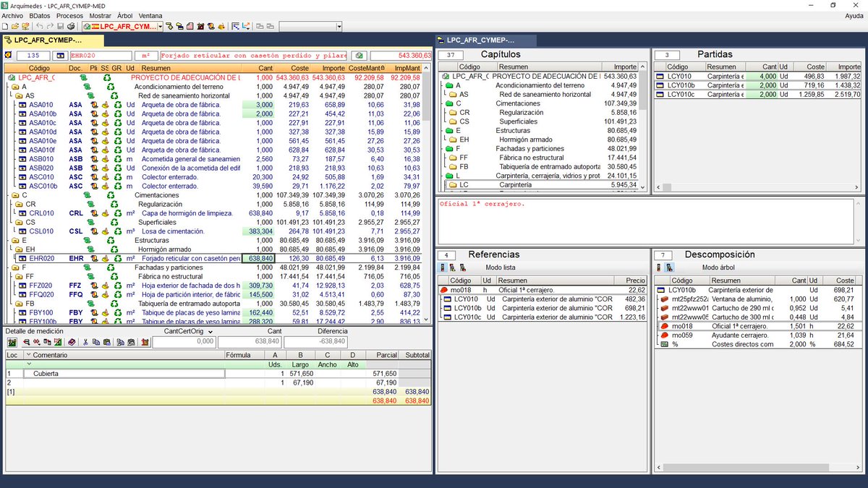Collapse root LPC_AFR_C project node in left tree
Screen dimensions: 868x488
[12, 77]
